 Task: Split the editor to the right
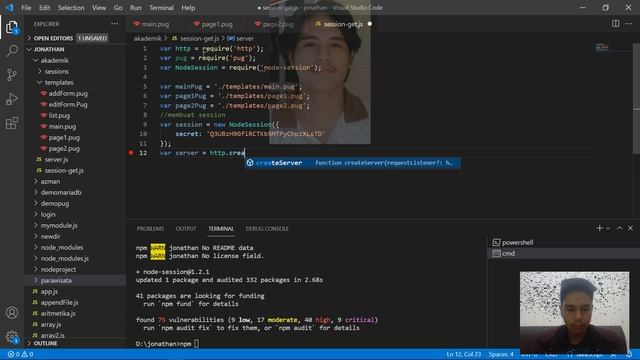pos(615,24)
